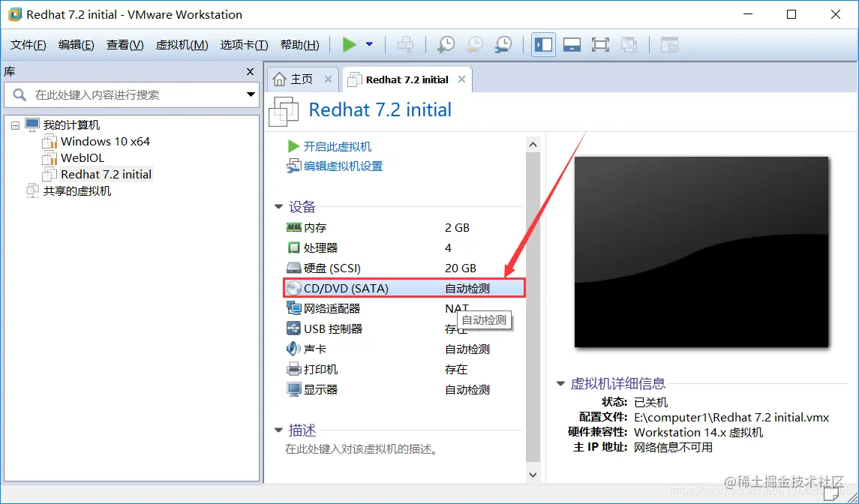Click the revert to snapshot icon
The height and width of the screenshot is (504, 859).
point(474,44)
